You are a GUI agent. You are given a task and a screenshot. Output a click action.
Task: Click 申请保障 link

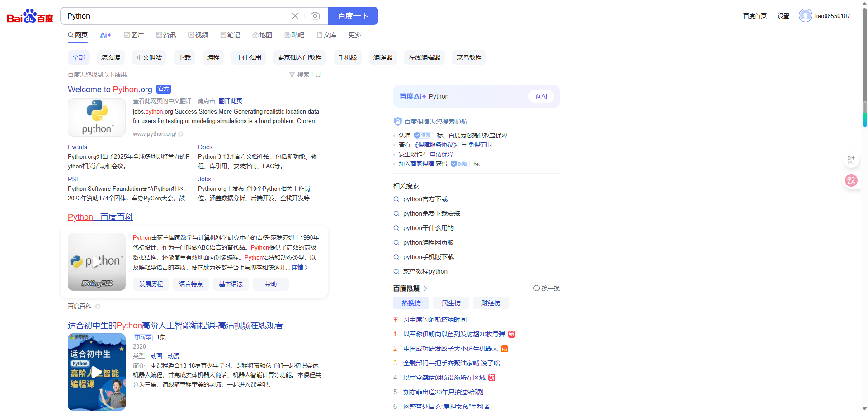click(x=442, y=154)
